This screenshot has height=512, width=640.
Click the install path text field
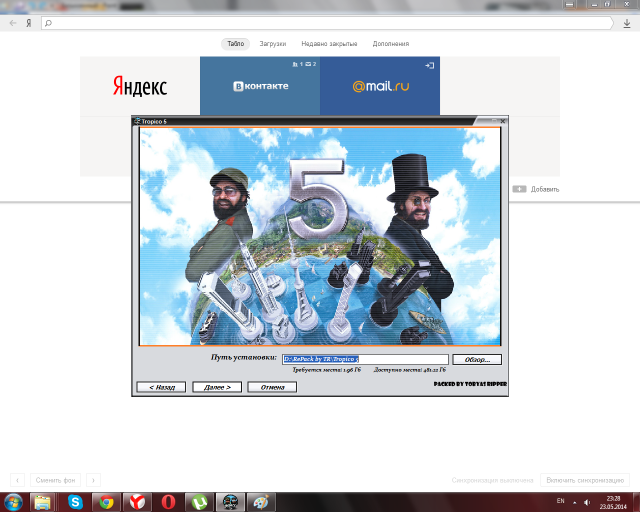364,359
